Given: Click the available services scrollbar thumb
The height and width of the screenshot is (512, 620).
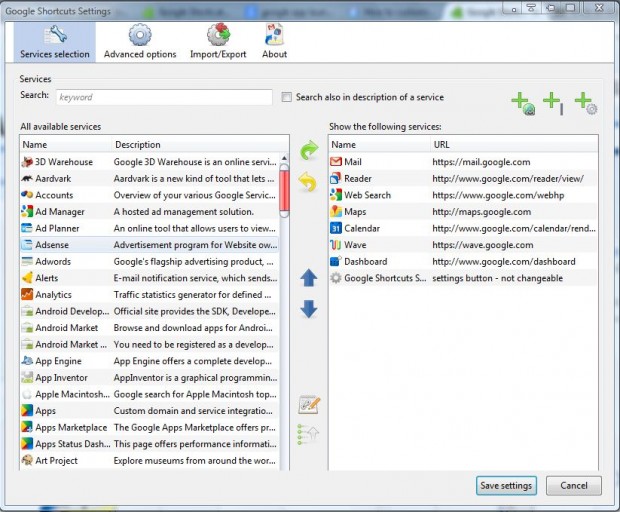Looking at the screenshot, I should (x=284, y=191).
